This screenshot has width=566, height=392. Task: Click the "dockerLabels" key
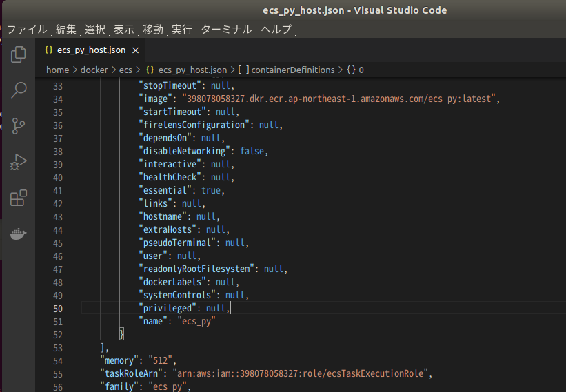[x=172, y=282]
